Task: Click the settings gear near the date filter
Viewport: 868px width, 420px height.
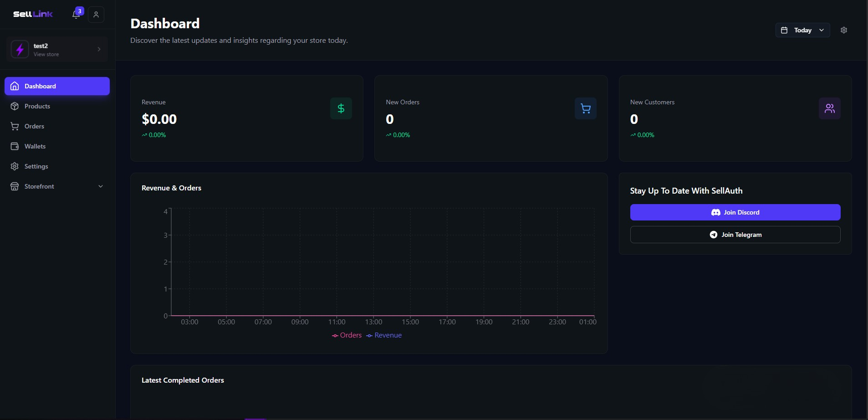Action: [x=844, y=30]
